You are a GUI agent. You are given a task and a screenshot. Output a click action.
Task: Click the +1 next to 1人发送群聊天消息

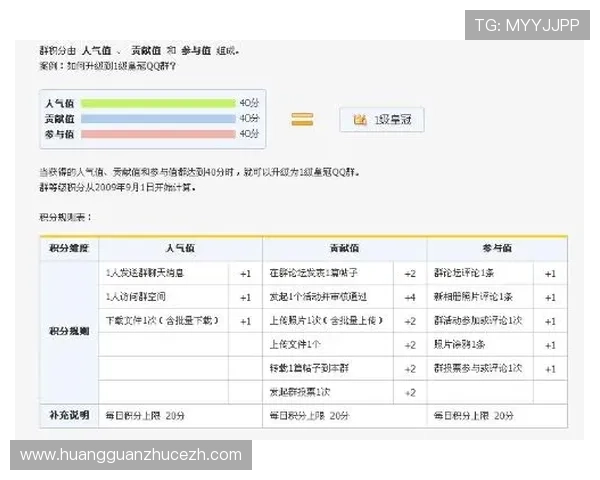[245, 274]
